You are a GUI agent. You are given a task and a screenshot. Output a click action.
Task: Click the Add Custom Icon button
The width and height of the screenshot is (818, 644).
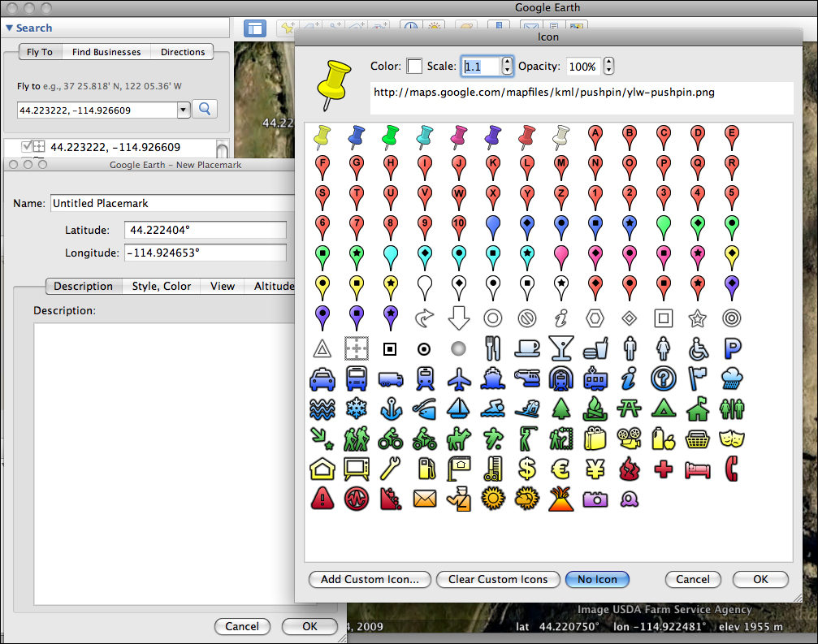coord(370,579)
